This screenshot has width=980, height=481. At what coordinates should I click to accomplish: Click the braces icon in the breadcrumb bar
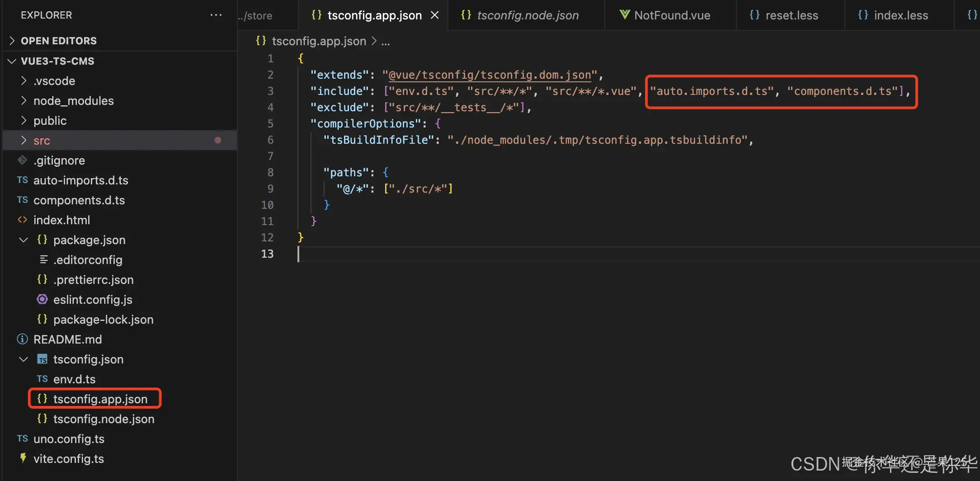pyautogui.click(x=261, y=41)
